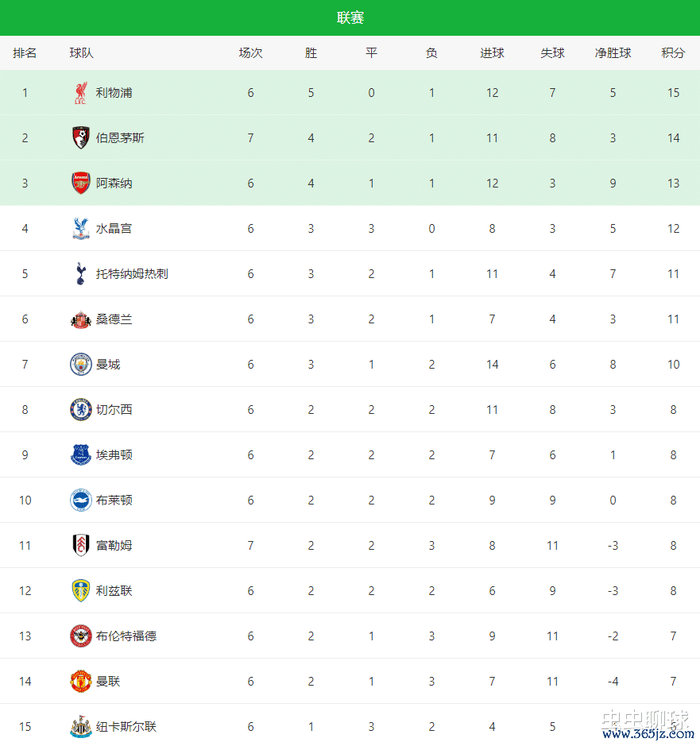
Task: Click the Brighton club crest icon
Action: pyautogui.click(x=80, y=501)
